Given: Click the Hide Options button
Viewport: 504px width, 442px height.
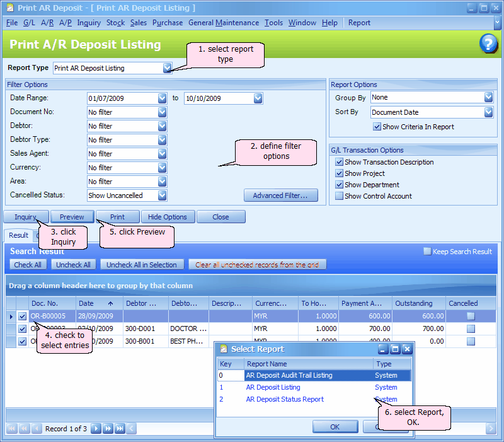Looking at the screenshot, I should pyautogui.click(x=168, y=217).
